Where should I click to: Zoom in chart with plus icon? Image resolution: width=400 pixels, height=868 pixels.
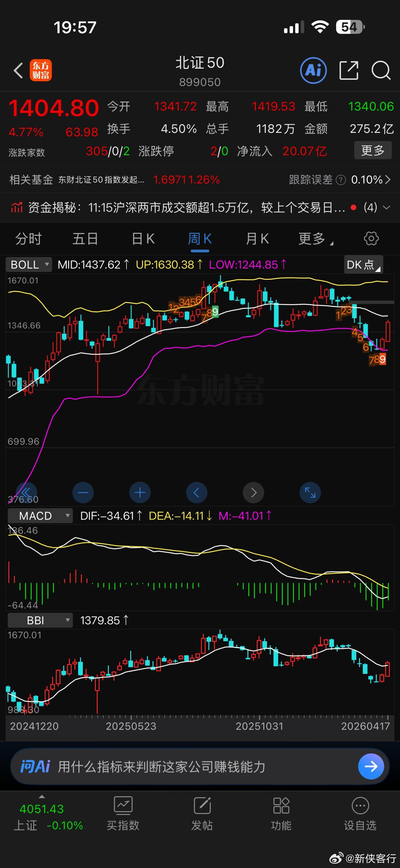[x=140, y=493]
